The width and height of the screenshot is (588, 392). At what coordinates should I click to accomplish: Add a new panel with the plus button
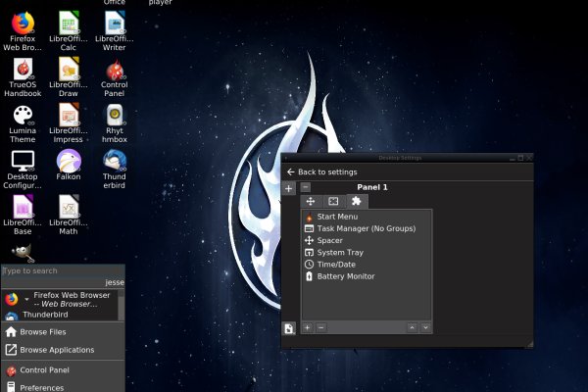289,187
